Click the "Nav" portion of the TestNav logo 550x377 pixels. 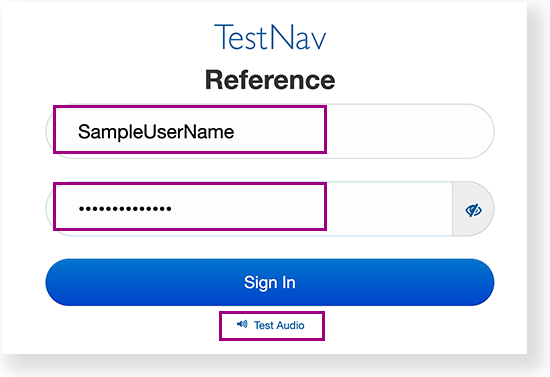[x=299, y=37]
